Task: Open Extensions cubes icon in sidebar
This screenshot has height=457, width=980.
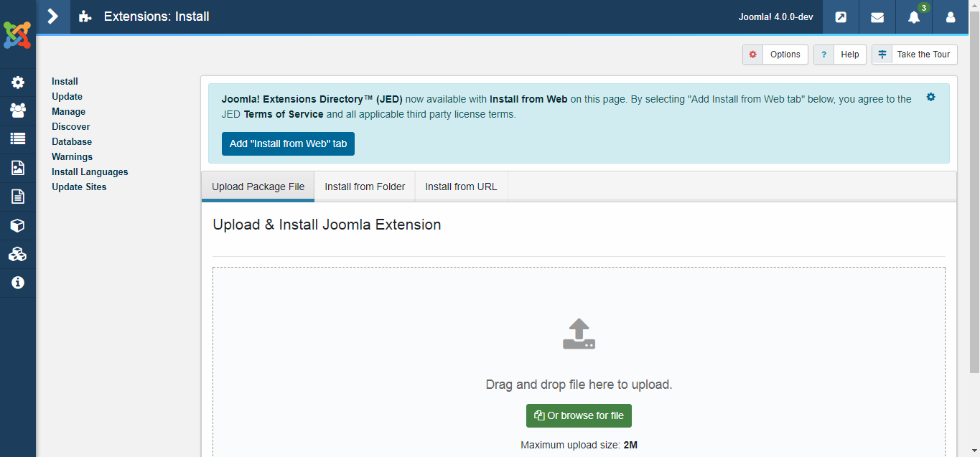Action: (18, 254)
